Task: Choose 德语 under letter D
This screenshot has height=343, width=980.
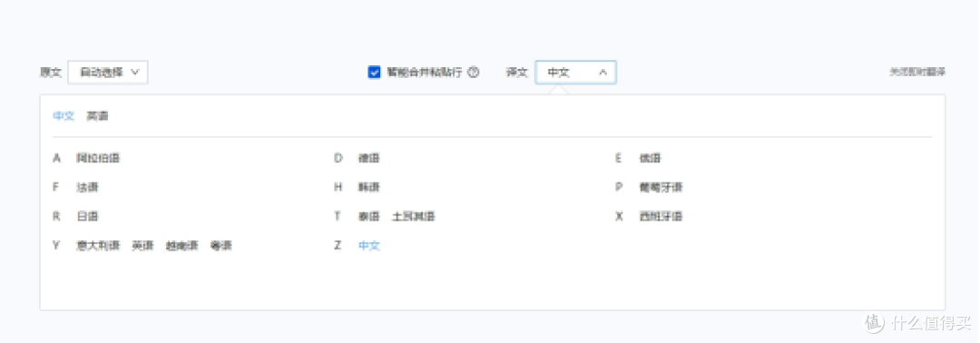Action: [368, 158]
